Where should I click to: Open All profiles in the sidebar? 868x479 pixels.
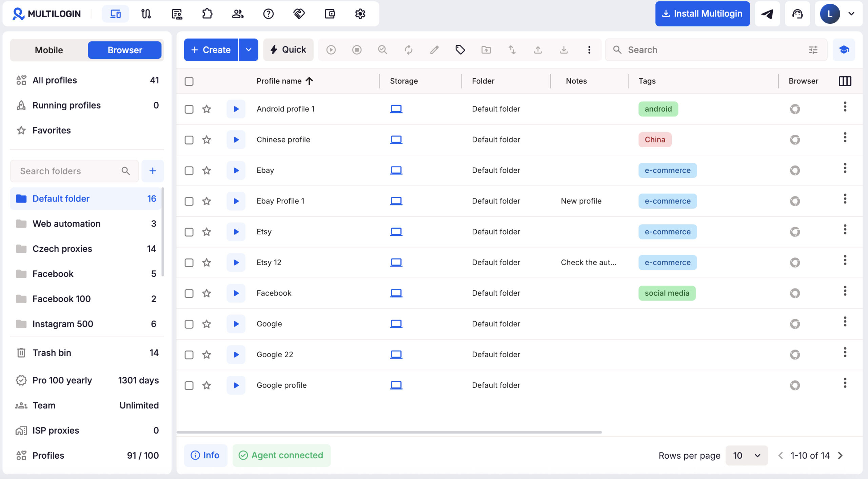click(87, 80)
